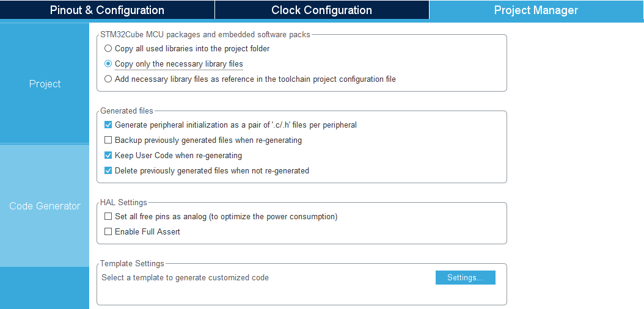Open the unlabeled side section under Code Generator
The image size is (644, 309).
point(45,288)
